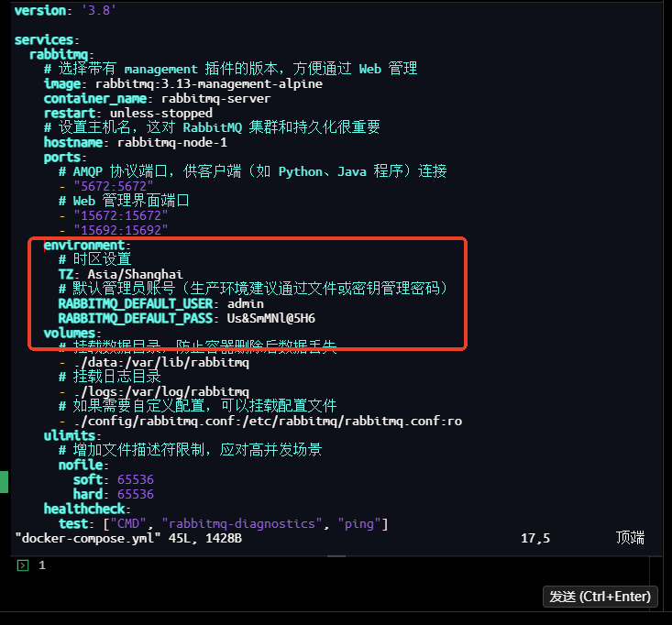
Task: Click the # Web 管理界面端口 comment
Action: click(124, 201)
